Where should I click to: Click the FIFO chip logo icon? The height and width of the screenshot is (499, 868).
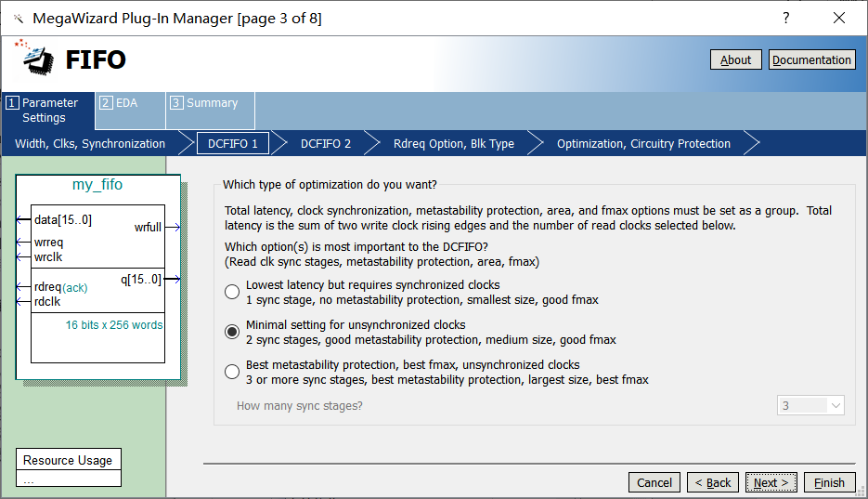coord(33,59)
